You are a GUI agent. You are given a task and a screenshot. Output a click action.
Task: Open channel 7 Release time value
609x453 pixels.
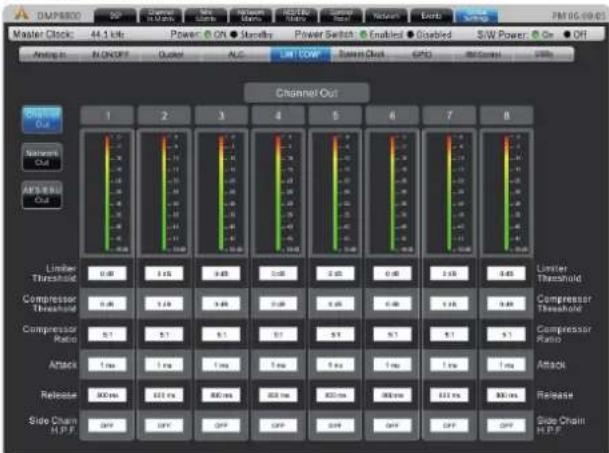(449, 395)
